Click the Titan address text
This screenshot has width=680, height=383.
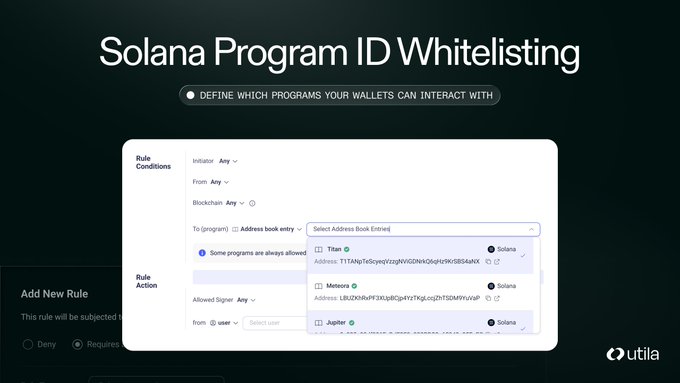pos(409,262)
